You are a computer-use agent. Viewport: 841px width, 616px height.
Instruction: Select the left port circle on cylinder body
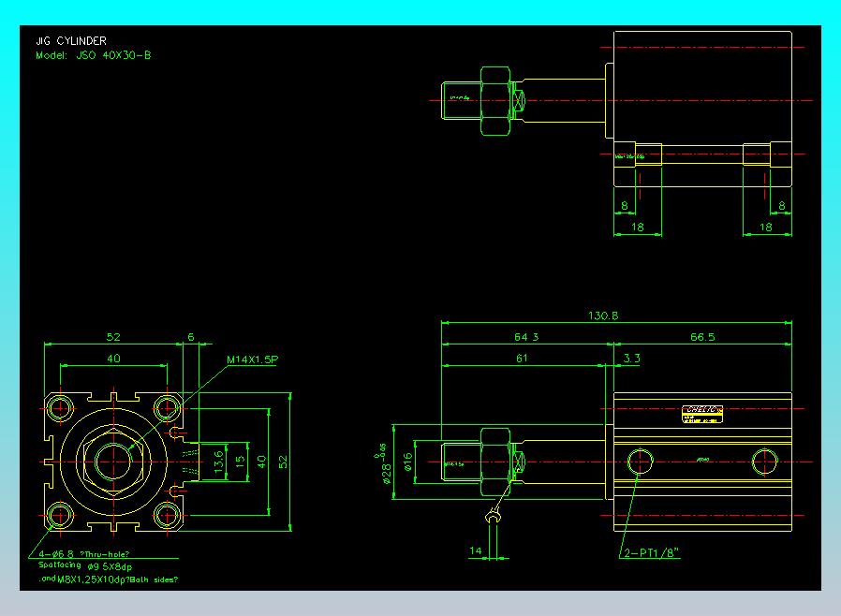pos(640,462)
